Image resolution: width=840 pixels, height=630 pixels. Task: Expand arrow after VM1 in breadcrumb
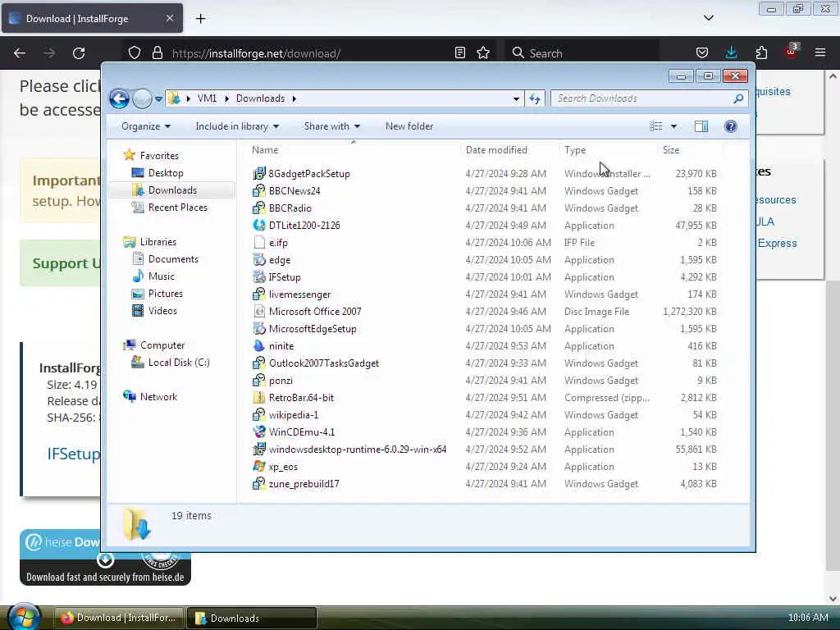[226, 98]
